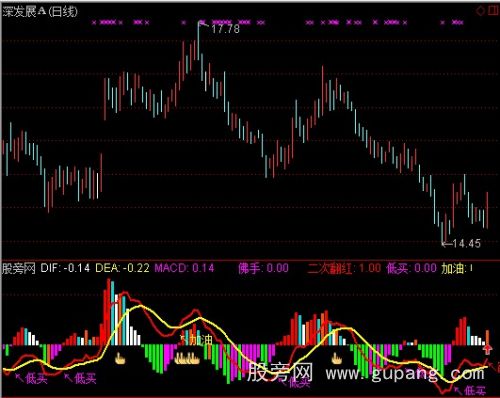Click the red square window icon
Screen dimensions: 500x398
(493, 11)
